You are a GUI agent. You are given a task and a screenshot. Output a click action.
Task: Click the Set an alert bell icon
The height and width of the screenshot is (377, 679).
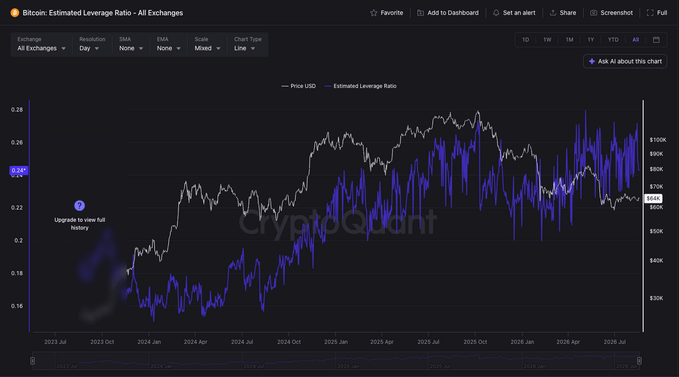(496, 13)
